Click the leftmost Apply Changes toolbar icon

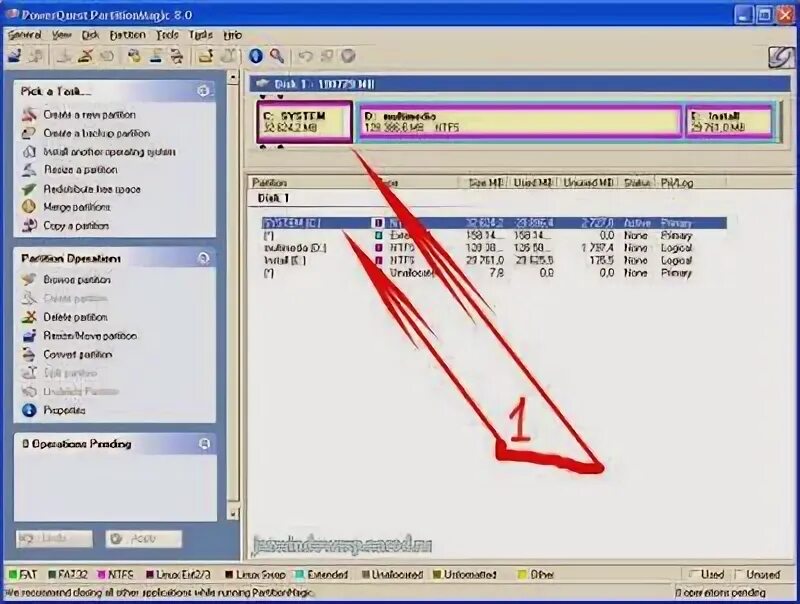click(15, 56)
